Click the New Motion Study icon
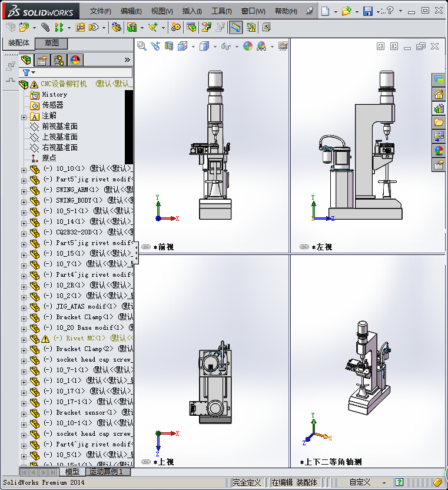The width and height of the screenshot is (448, 490). (x=176, y=28)
